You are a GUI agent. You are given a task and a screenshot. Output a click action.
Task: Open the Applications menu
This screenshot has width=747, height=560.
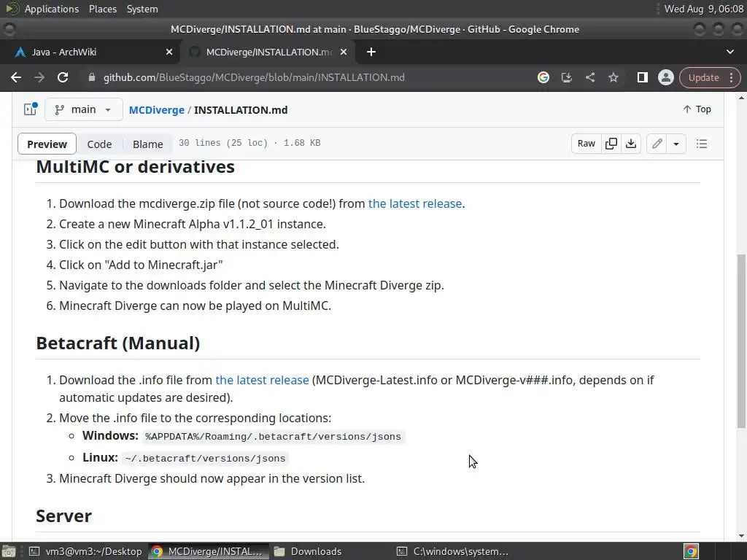click(x=52, y=9)
